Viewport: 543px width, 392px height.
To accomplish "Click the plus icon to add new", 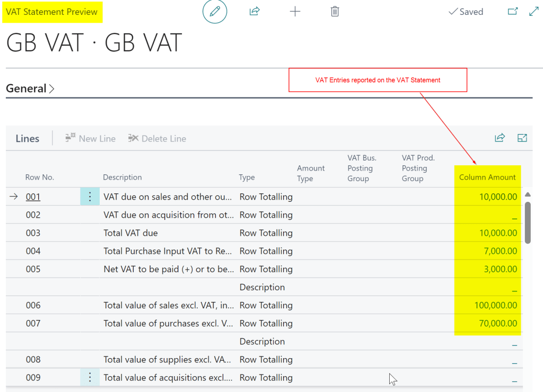I will point(295,11).
